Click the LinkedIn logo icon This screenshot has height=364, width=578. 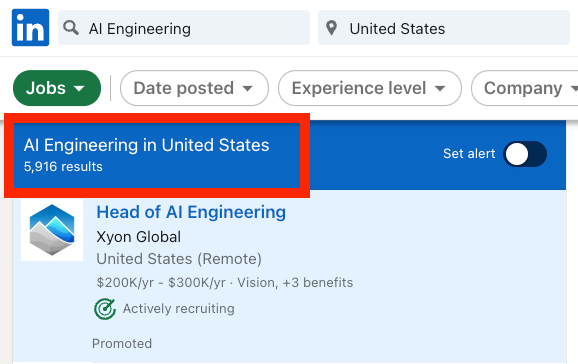(30, 28)
